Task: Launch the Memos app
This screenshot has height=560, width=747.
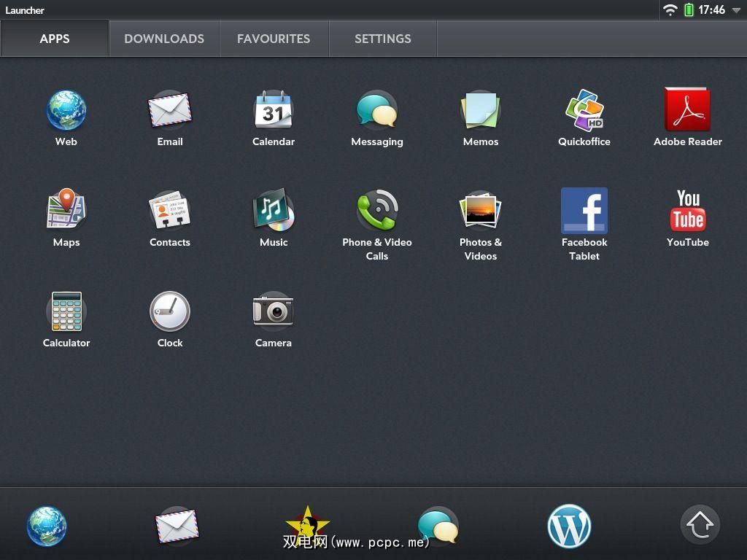Action: 480,110
